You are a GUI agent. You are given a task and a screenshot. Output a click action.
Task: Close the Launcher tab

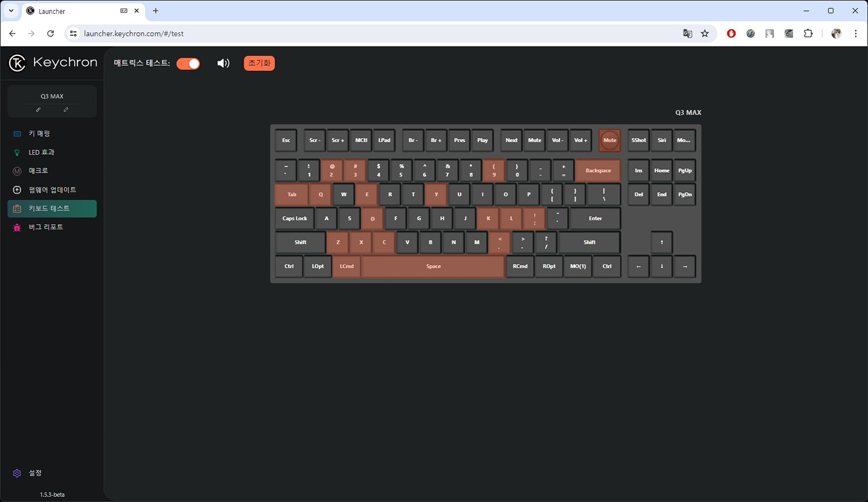(x=137, y=11)
